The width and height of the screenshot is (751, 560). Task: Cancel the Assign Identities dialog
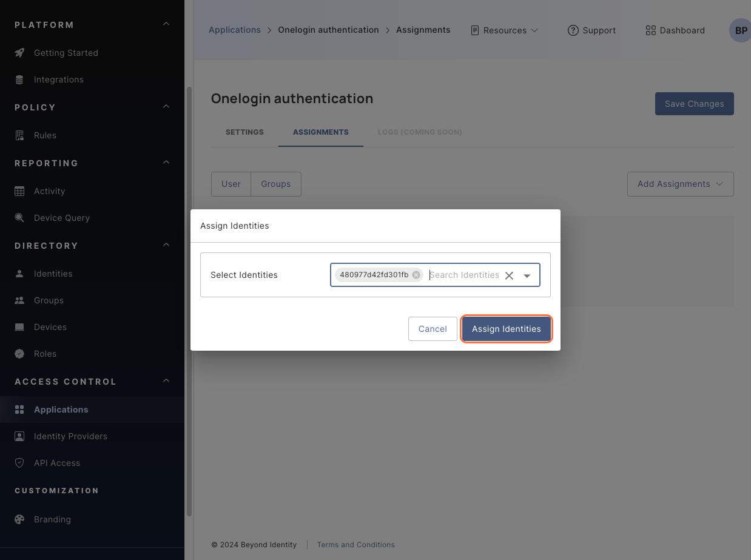pos(433,329)
